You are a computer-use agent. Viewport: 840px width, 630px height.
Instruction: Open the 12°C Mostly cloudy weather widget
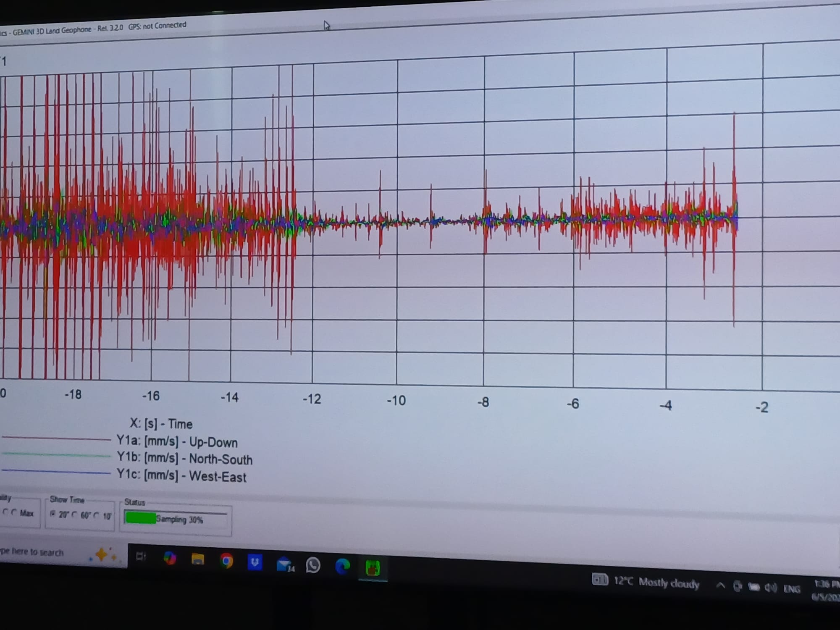pos(646,582)
